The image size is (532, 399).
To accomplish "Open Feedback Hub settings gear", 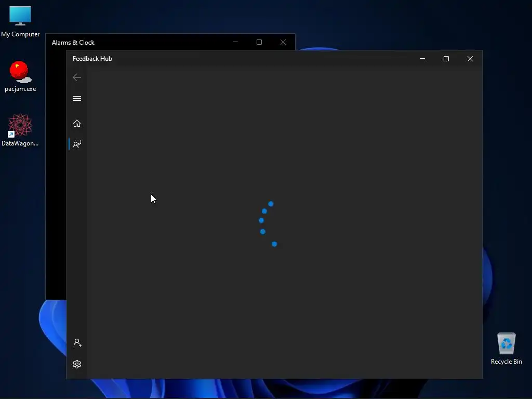I will (77, 364).
